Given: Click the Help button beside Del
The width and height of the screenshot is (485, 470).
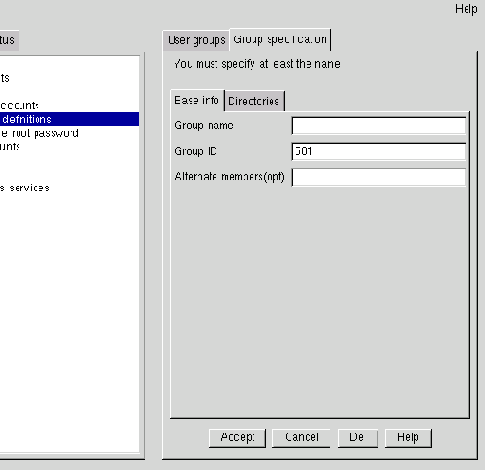Looking at the screenshot, I should point(408,438).
